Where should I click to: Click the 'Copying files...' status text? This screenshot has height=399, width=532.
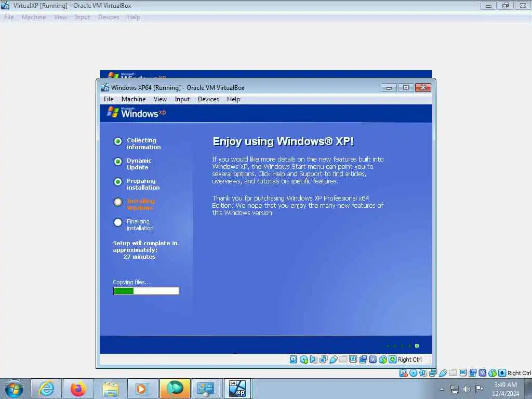131,282
